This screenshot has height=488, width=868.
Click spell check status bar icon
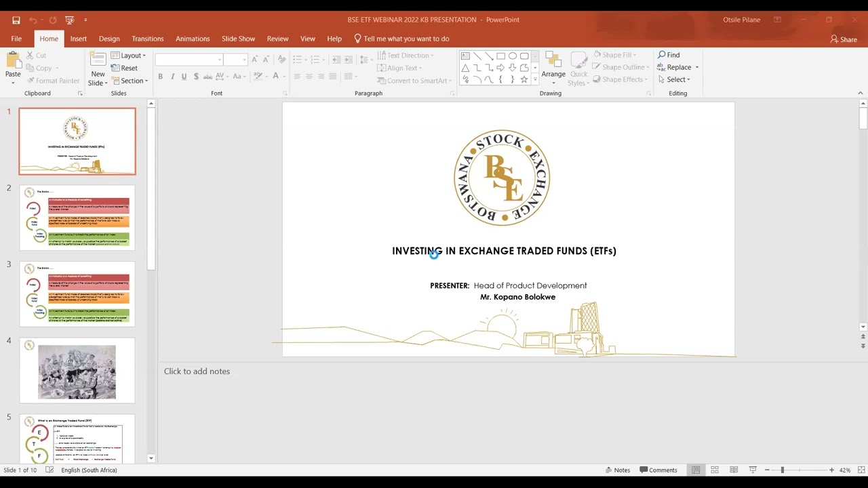click(50, 470)
